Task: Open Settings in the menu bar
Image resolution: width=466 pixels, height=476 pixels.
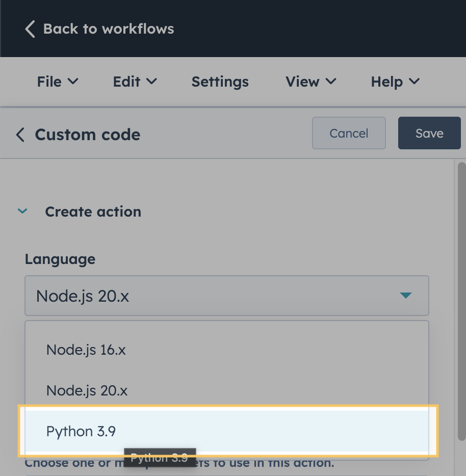Action: [220, 82]
